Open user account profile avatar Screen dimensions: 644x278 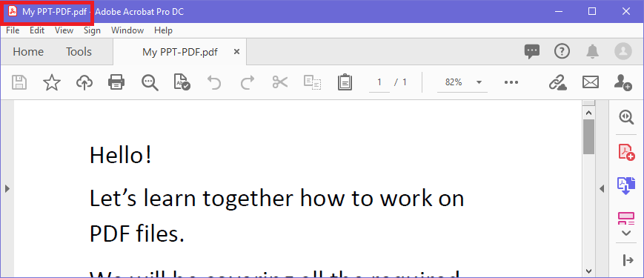(x=623, y=51)
